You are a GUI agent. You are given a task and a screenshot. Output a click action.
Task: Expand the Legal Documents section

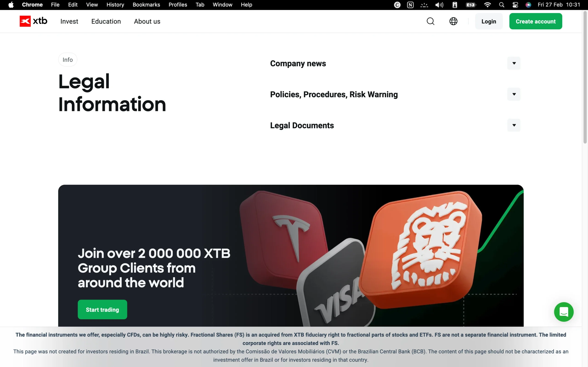pyautogui.click(x=514, y=125)
